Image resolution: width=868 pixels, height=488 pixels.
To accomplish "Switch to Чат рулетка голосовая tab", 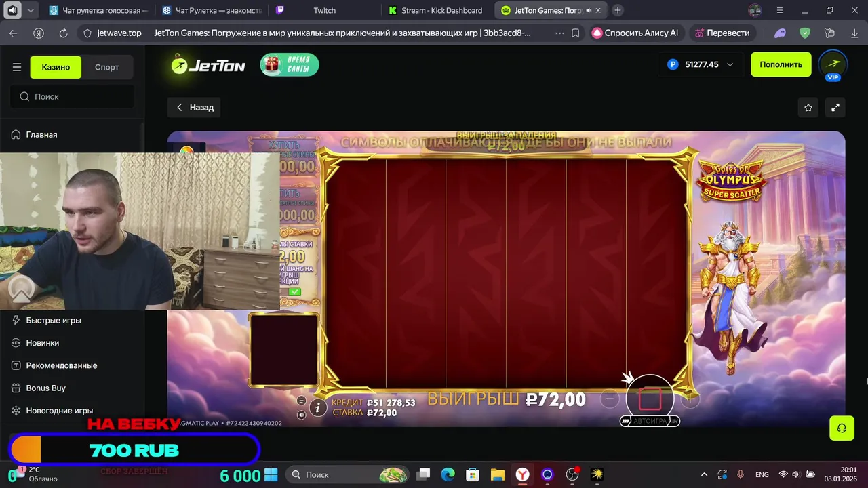I will click(x=98, y=10).
